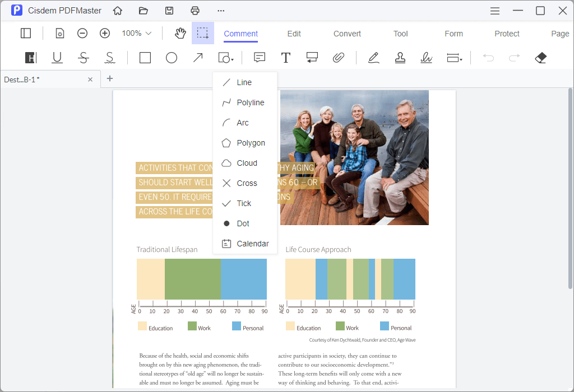The height and width of the screenshot is (392, 574).
Task: Select the Hand pan tool
Action: (x=180, y=33)
